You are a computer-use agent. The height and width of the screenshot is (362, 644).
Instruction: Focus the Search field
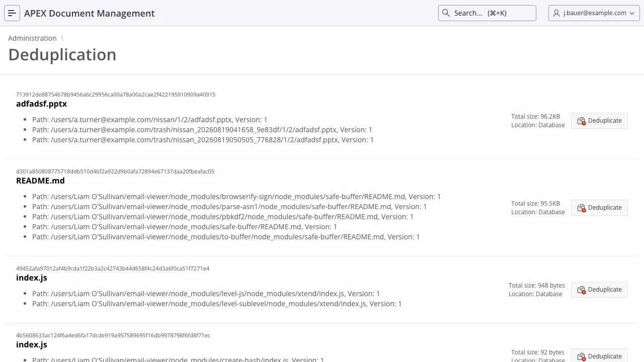pos(487,13)
